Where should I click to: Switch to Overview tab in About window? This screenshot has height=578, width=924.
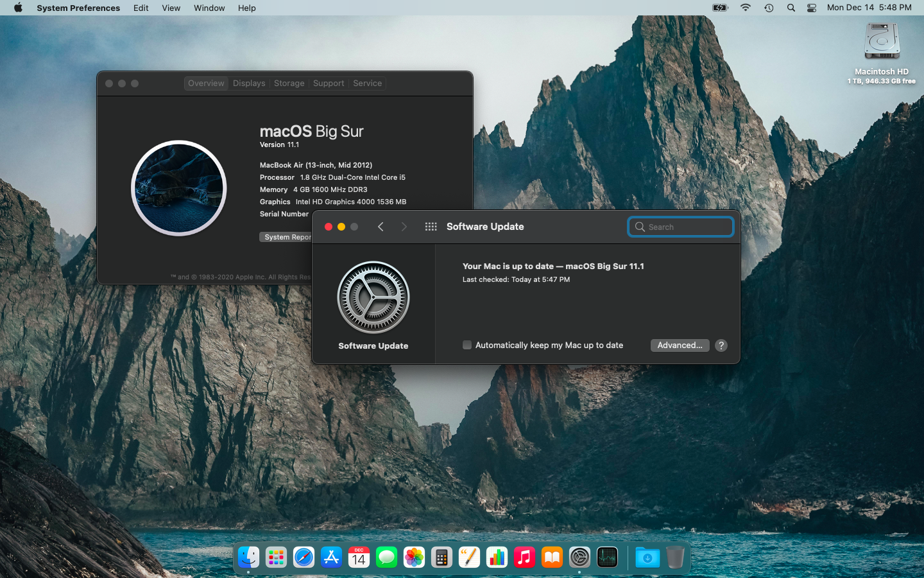(x=206, y=83)
